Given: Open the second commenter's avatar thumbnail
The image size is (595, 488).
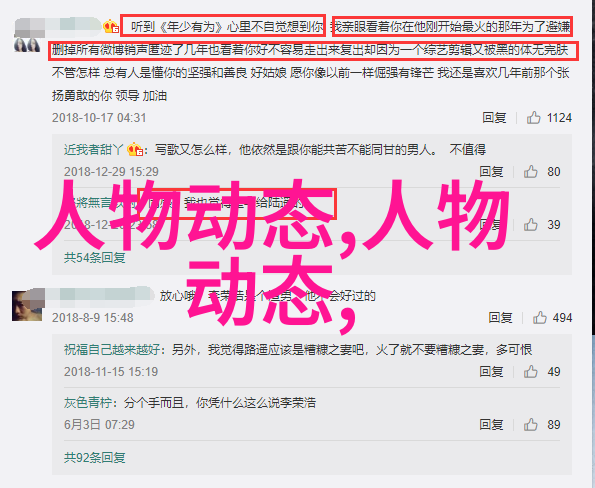Looking at the screenshot, I should 27,306.
